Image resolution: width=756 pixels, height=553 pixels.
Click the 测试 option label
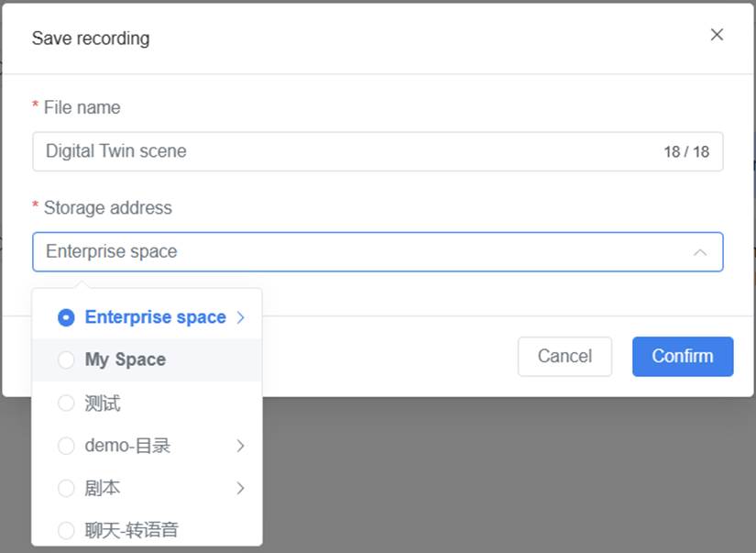tap(103, 404)
